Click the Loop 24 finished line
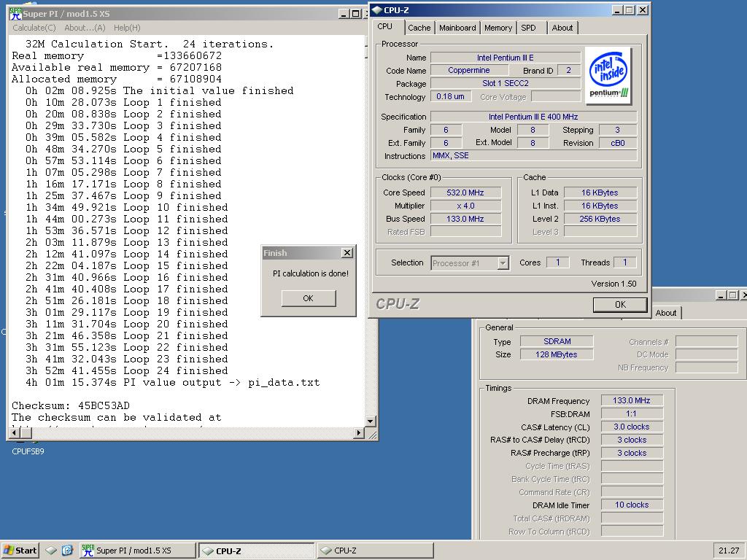This screenshot has height=560, width=747. point(127,370)
